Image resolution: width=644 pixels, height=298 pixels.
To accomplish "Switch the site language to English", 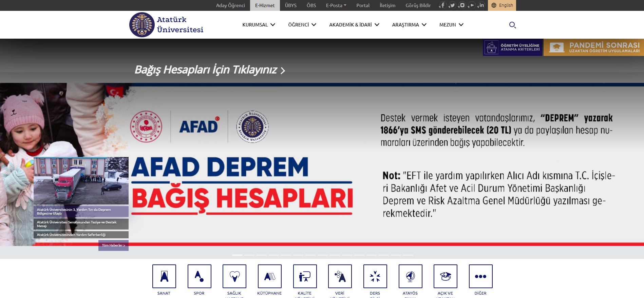I will point(502,5).
